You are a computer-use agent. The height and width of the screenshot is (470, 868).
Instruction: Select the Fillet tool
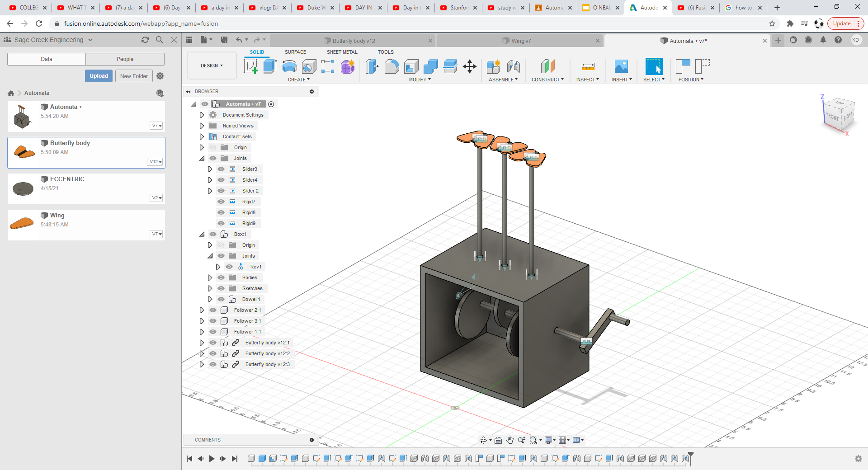click(392, 66)
